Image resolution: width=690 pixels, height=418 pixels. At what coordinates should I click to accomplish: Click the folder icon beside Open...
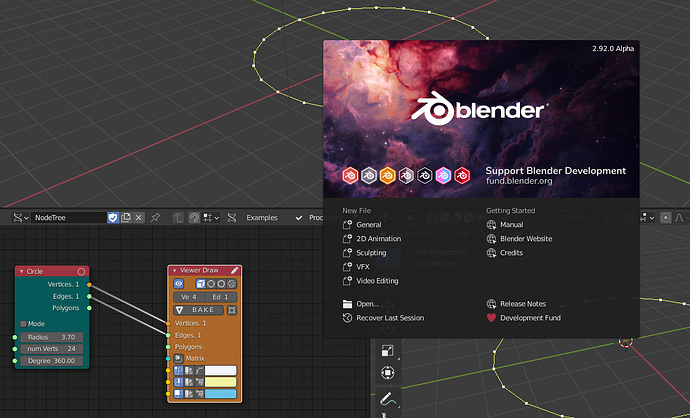(347, 304)
